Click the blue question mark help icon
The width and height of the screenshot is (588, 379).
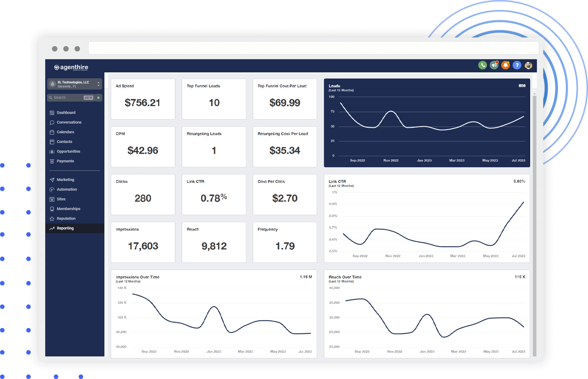point(517,66)
